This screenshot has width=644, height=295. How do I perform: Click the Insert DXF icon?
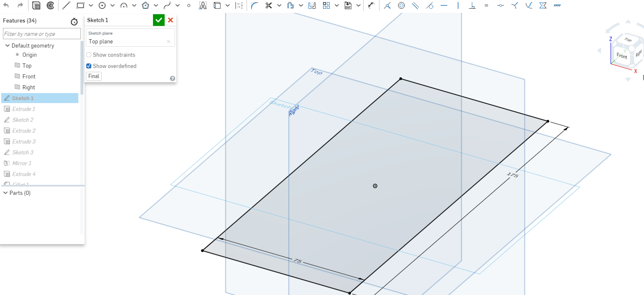[x=348, y=5]
